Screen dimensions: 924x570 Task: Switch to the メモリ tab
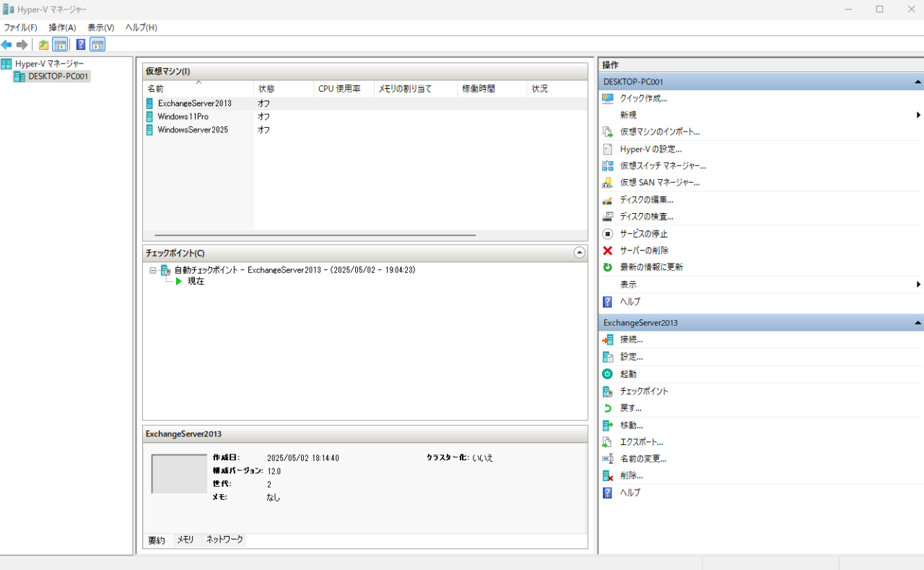coord(186,540)
